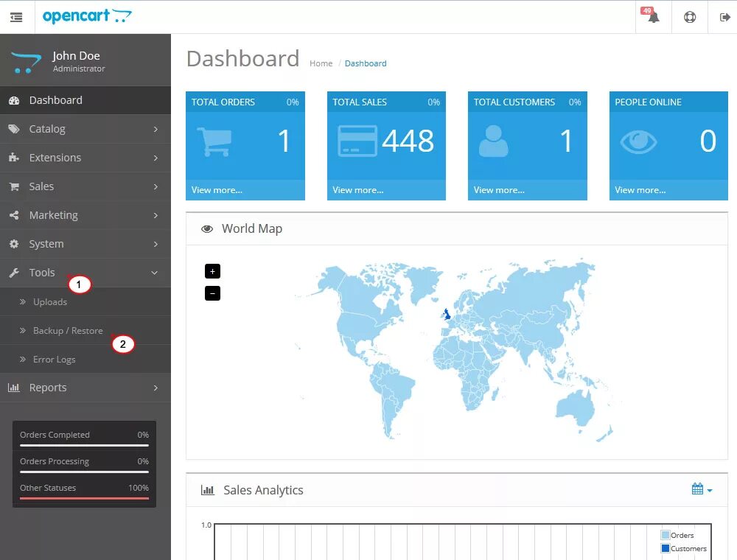
Task: Click the John Doe user name
Action: [x=76, y=55]
